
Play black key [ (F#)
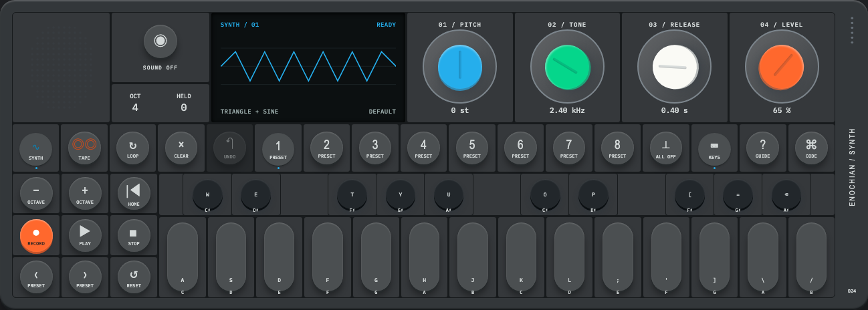[689, 194]
